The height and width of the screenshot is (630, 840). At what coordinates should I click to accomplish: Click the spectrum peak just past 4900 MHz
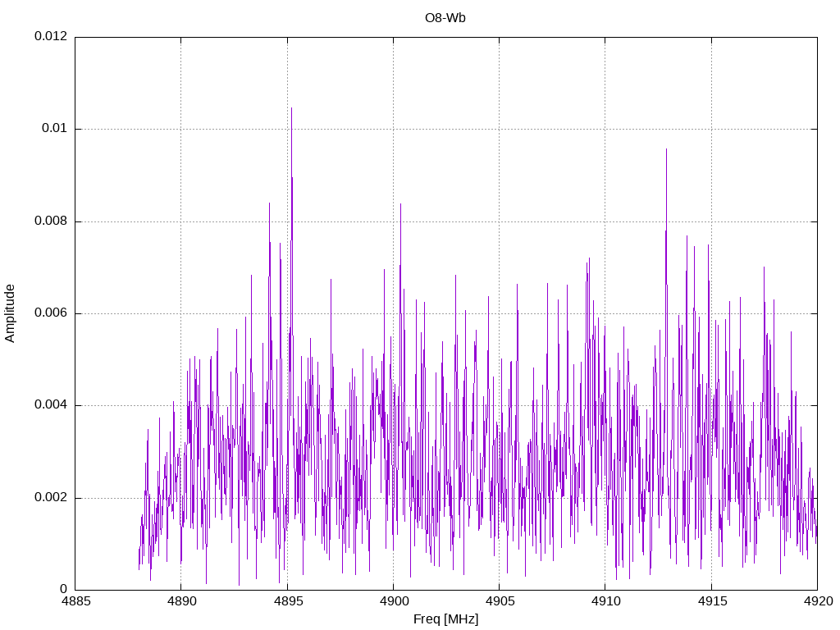point(400,204)
